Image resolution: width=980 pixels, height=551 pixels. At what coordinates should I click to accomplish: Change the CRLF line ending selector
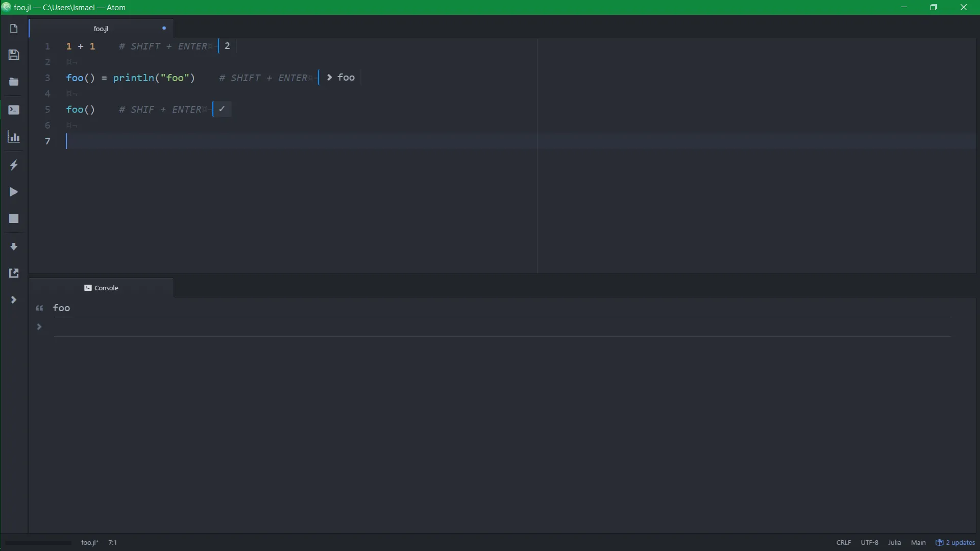click(844, 542)
